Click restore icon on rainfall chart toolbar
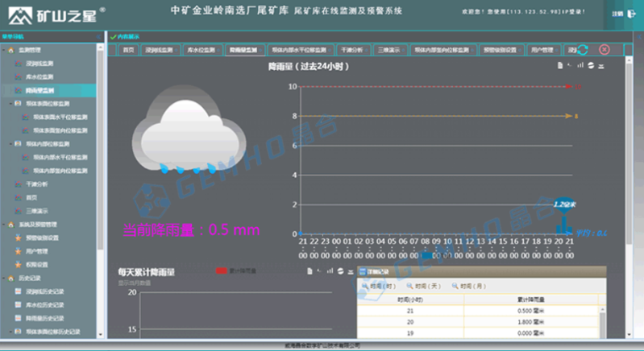Viewport: 644px width, 351px height. (x=590, y=67)
